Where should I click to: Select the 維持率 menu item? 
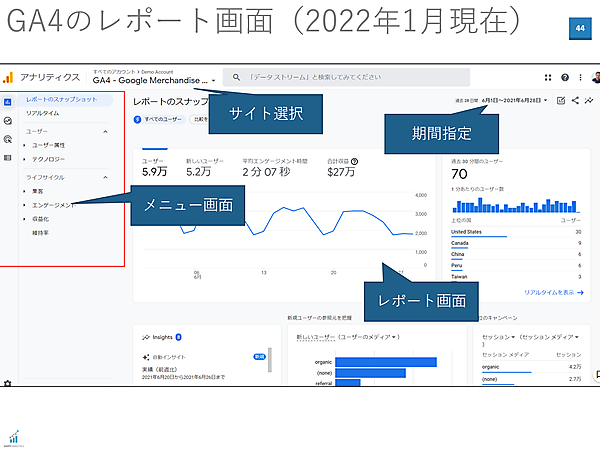[x=42, y=233]
